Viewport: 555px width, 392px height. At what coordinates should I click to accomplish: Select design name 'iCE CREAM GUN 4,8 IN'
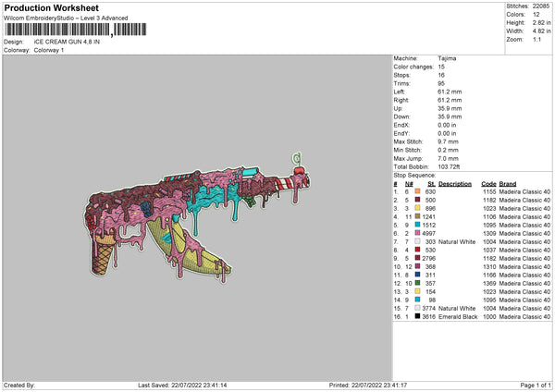67,42
